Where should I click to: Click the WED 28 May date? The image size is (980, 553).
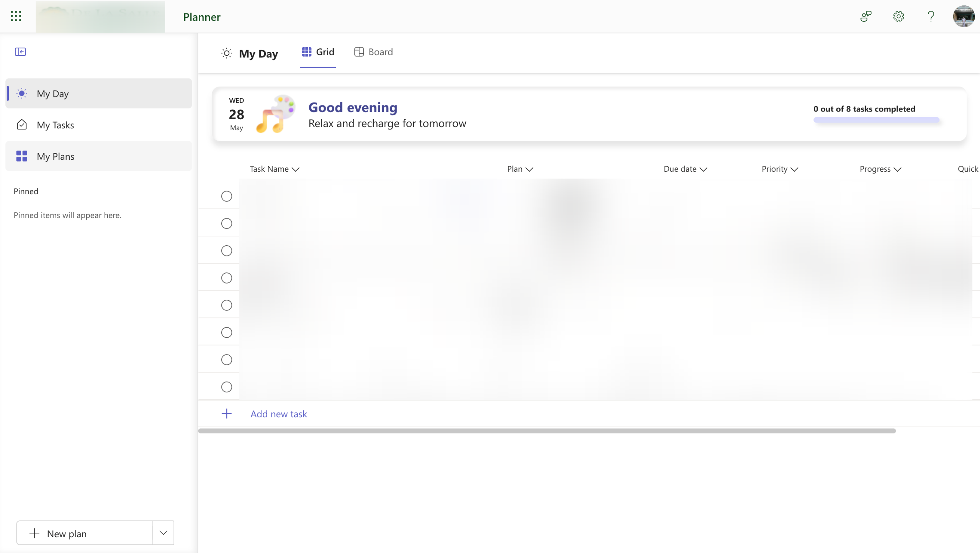(x=237, y=114)
